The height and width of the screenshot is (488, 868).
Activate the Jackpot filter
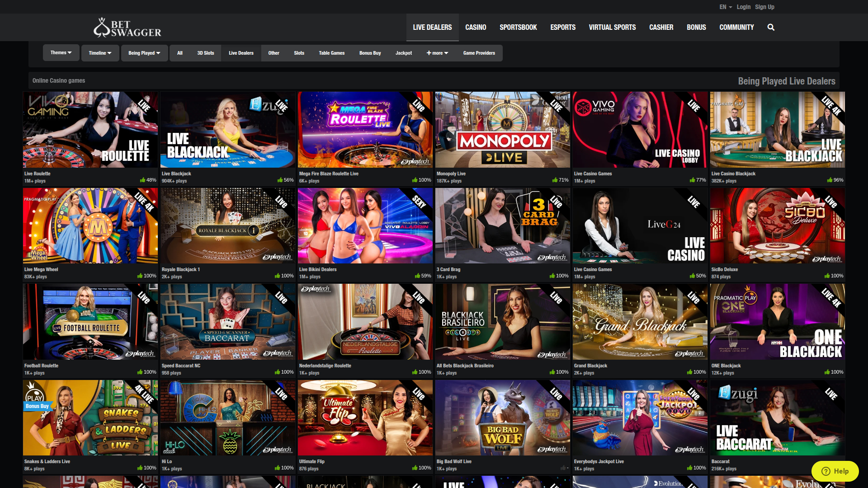coord(404,53)
